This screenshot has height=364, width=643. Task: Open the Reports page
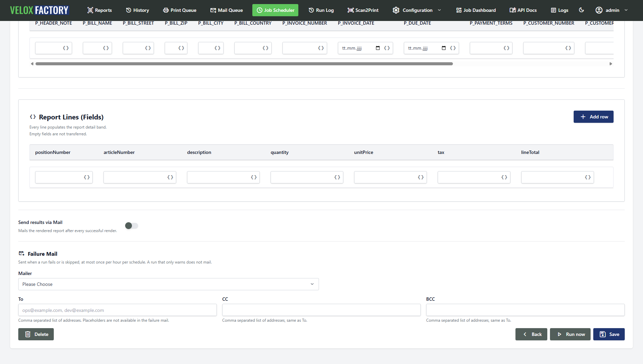(99, 10)
